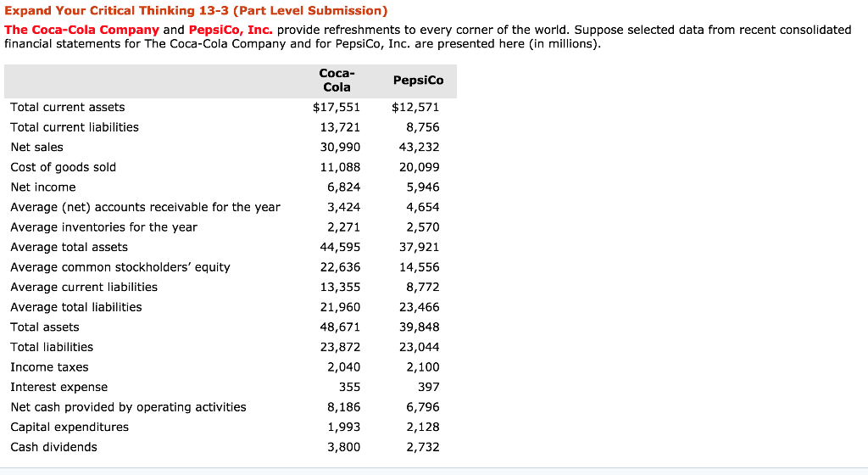Open the PepsiCo, Inc. link
The height and width of the screenshot is (475, 868).
pos(231,30)
